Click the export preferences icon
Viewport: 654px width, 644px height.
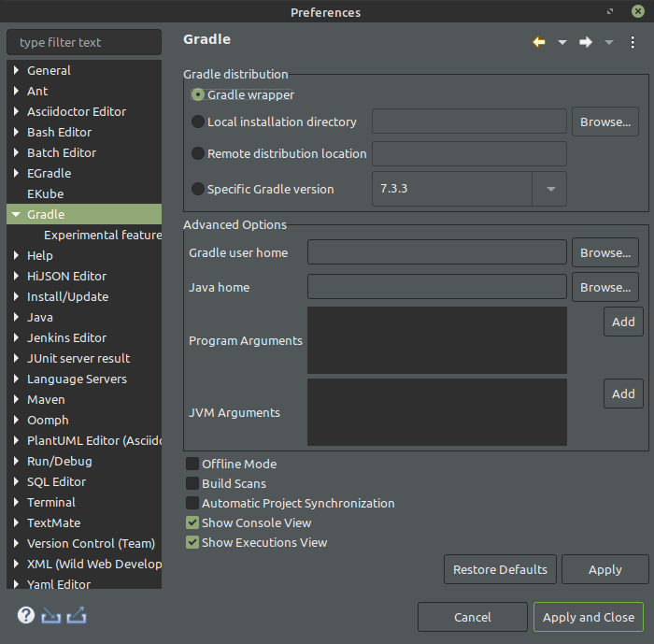pyautogui.click(x=77, y=615)
